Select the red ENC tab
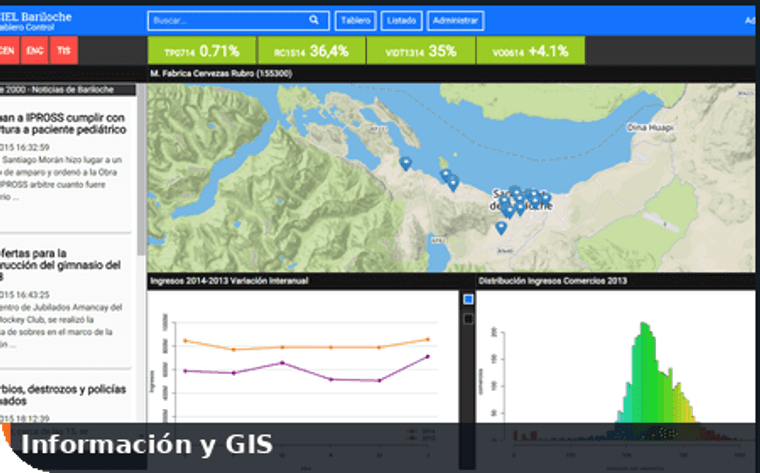 [x=34, y=50]
